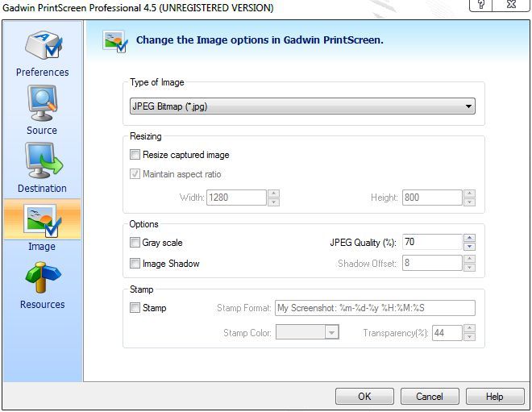Enable the Gray scale option
Image resolution: width=532 pixels, height=412 pixels.
pos(135,243)
